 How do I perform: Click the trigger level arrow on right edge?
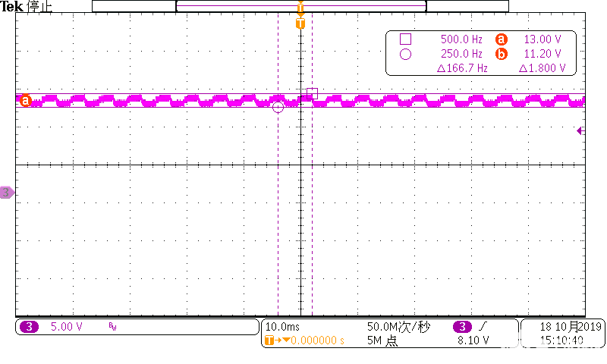pos(580,131)
